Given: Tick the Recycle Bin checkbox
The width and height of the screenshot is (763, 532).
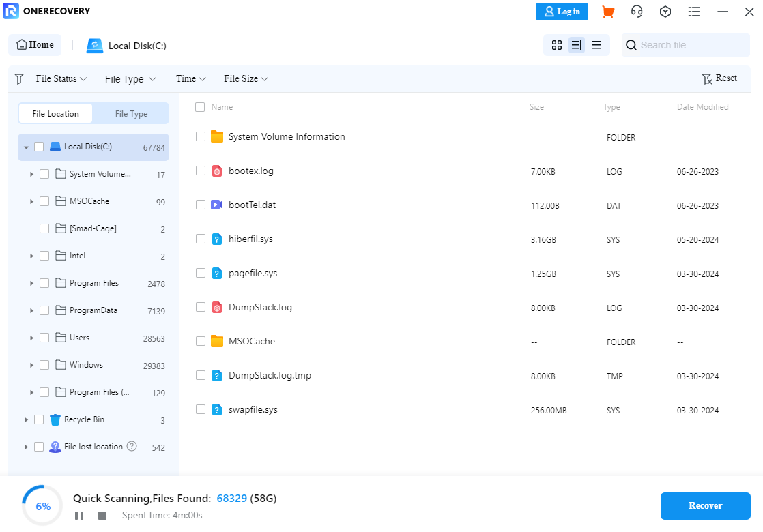Looking at the screenshot, I should [x=39, y=419].
